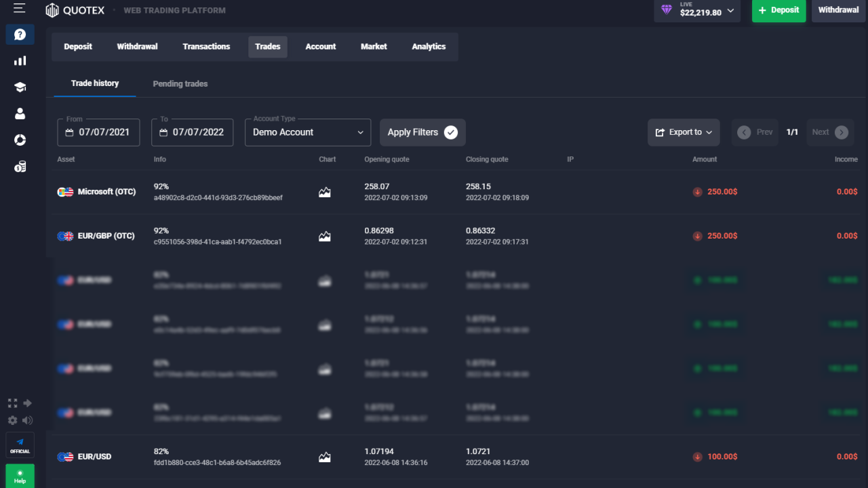Click the 100.00$ amount in EUR/USD row
Screen dimensions: 868x488
point(722,457)
